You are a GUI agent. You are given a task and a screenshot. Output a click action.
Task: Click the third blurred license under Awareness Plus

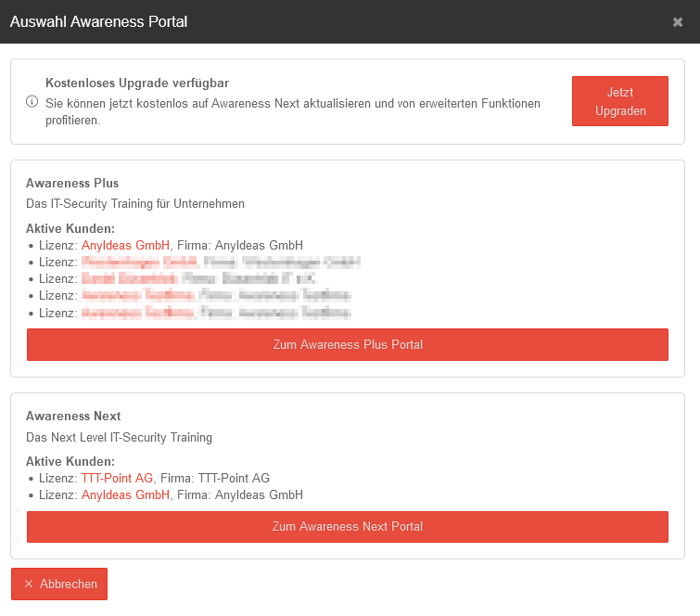point(125,279)
